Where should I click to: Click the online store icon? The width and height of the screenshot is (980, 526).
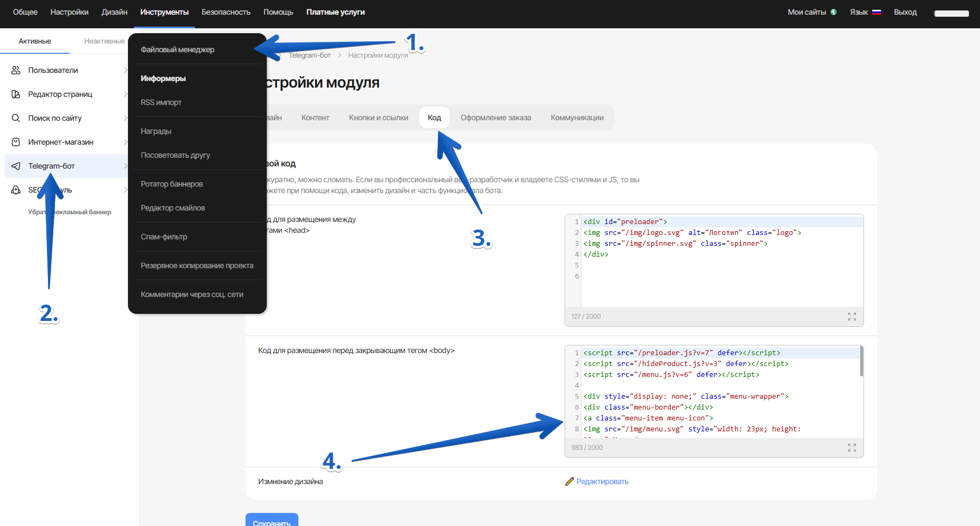16,142
